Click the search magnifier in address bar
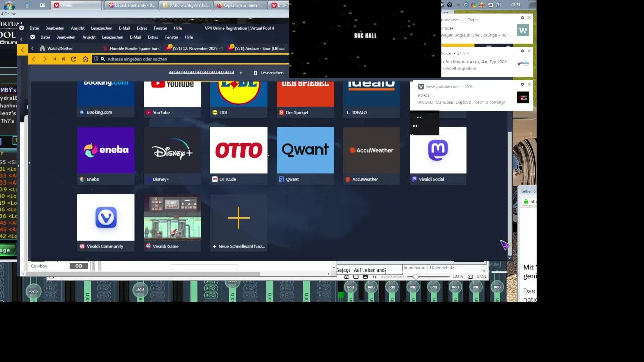644x362 pixels. 102,59
